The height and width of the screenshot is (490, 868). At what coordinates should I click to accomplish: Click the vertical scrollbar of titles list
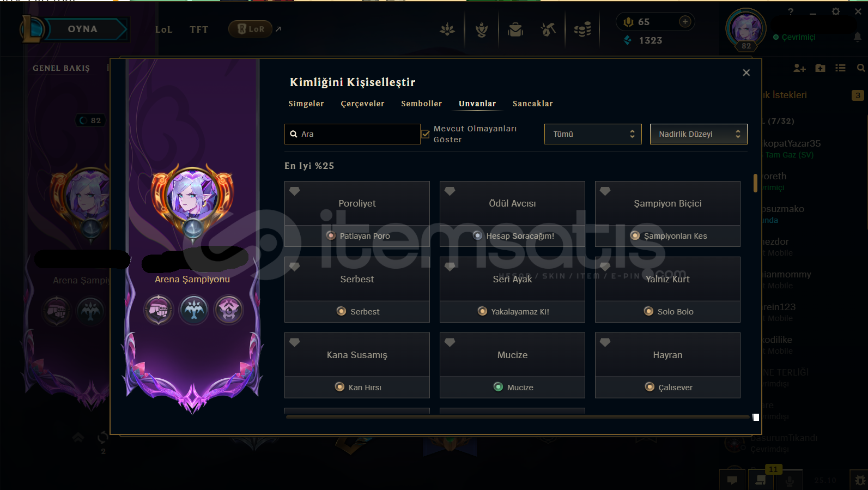[755, 183]
